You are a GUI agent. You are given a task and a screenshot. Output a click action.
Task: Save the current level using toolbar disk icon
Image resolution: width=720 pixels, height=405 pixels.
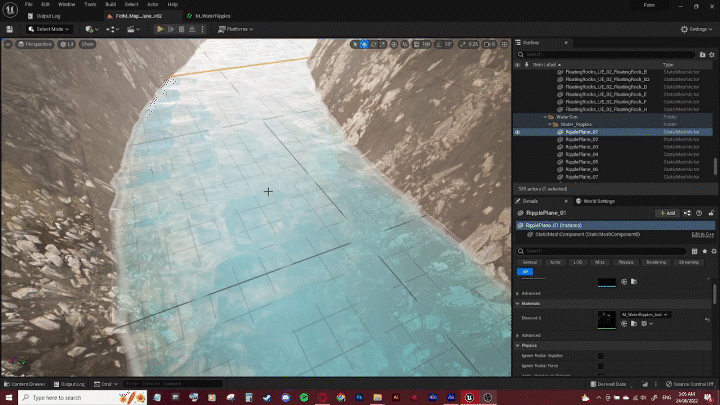(x=10, y=29)
